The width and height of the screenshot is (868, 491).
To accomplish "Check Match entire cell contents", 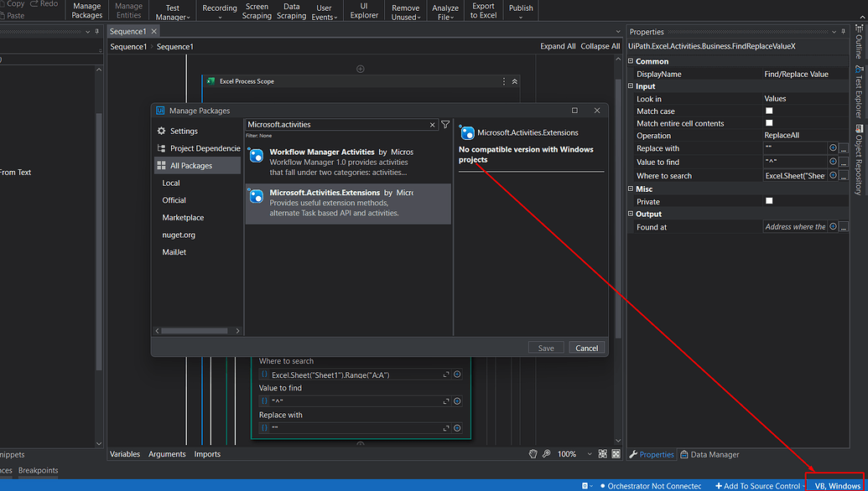I will coord(767,123).
